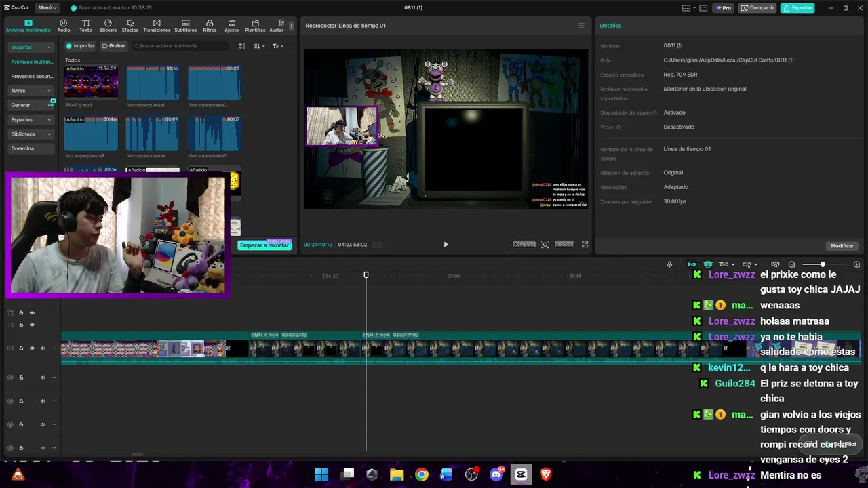Go to the Transiciones tab
This screenshot has height=488, width=868.
tap(157, 26)
